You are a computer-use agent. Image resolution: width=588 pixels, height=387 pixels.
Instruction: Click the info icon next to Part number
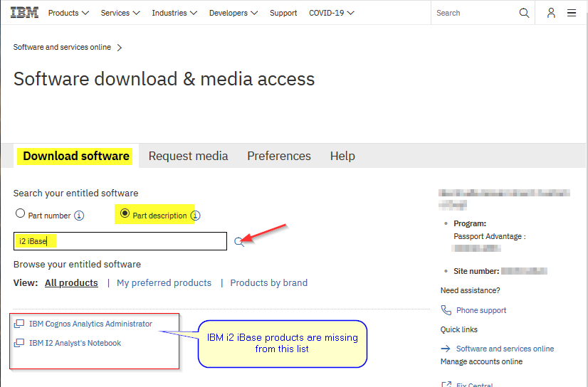pyautogui.click(x=79, y=216)
